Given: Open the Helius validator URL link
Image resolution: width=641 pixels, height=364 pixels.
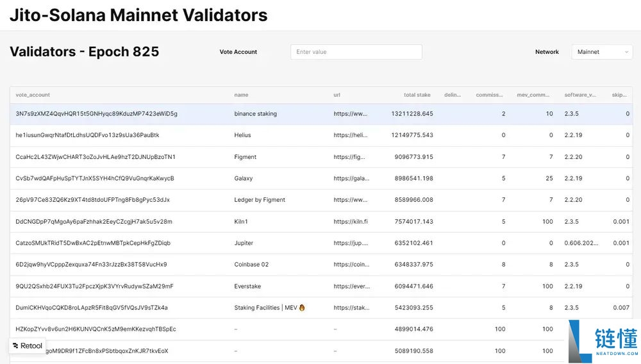Looking at the screenshot, I should coord(351,135).
